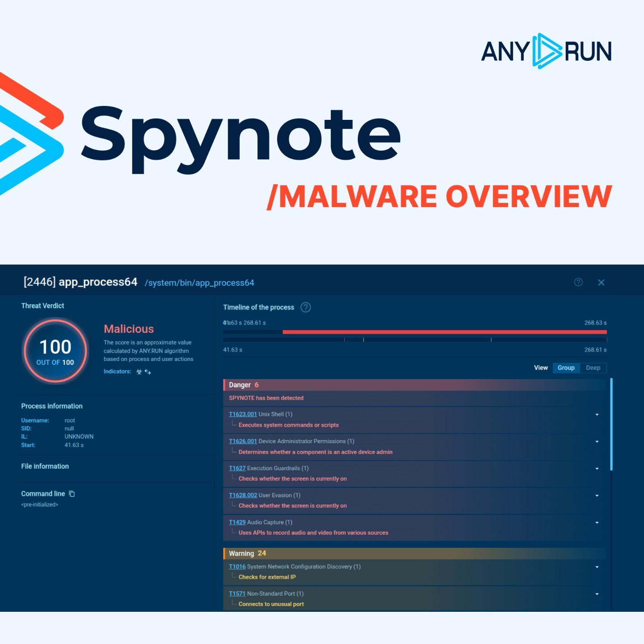Select the <pre-initialized> command line text
The height and width of the screenshot is (644, 644).
tap(40, 504)
